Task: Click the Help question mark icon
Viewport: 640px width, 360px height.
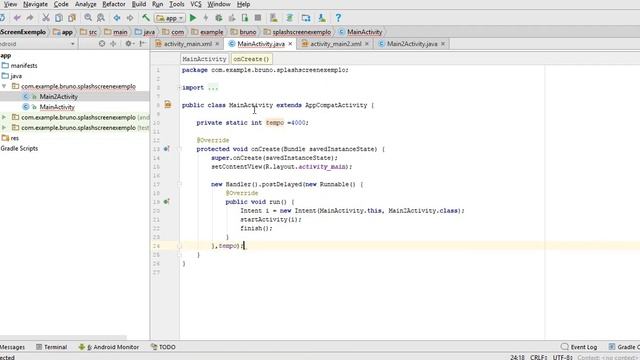Action: [338, 18]
